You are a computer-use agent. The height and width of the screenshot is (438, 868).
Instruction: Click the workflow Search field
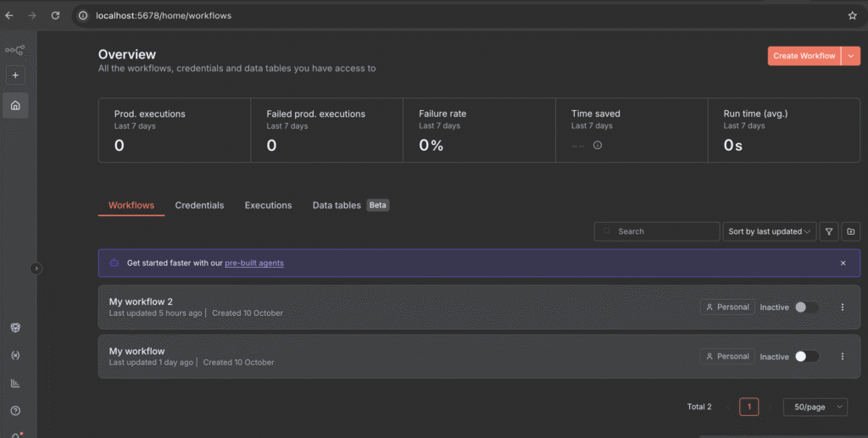click(x=657, y=231)
